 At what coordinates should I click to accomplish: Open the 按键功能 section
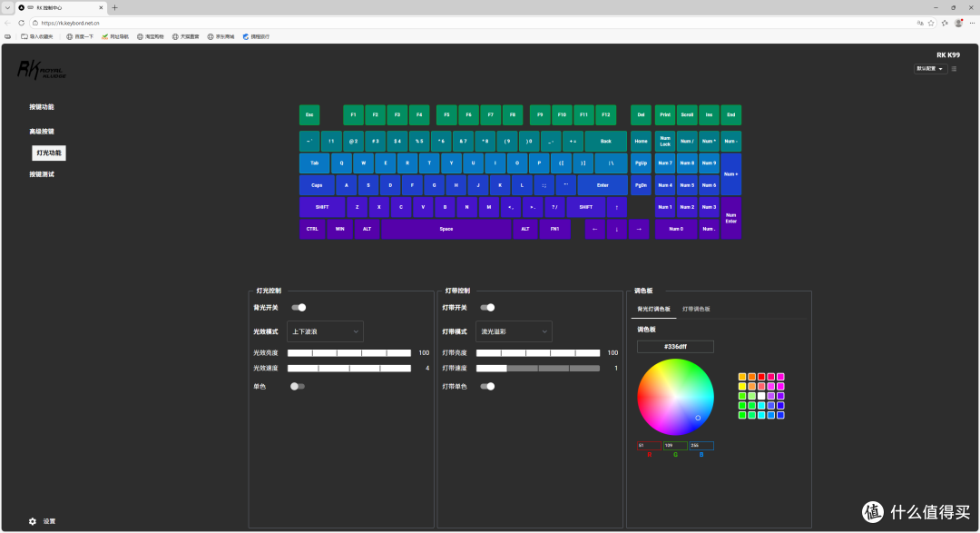[x=41, y=107]
